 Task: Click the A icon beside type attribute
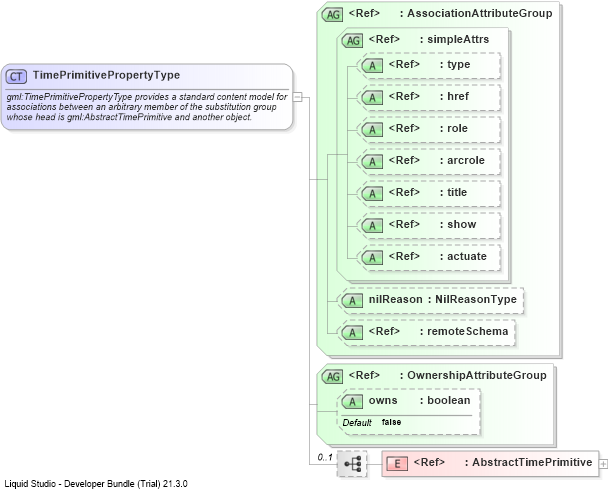pos(372,66)
